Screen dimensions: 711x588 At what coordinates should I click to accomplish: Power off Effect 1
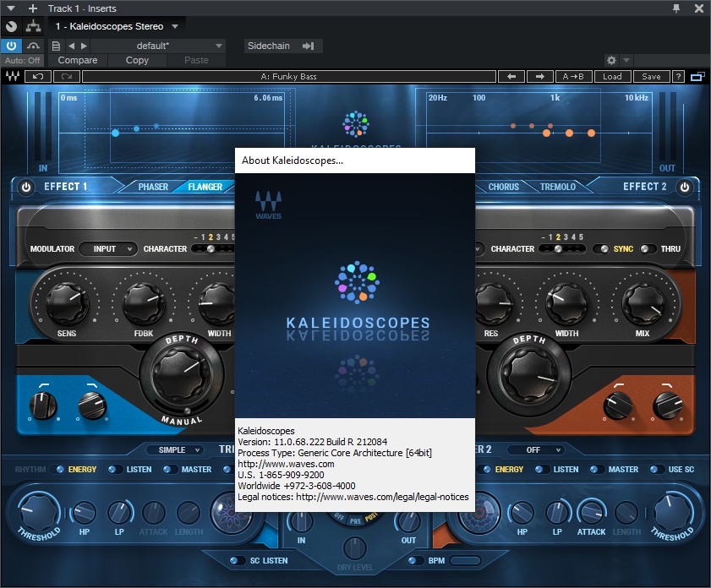point(26,187)
